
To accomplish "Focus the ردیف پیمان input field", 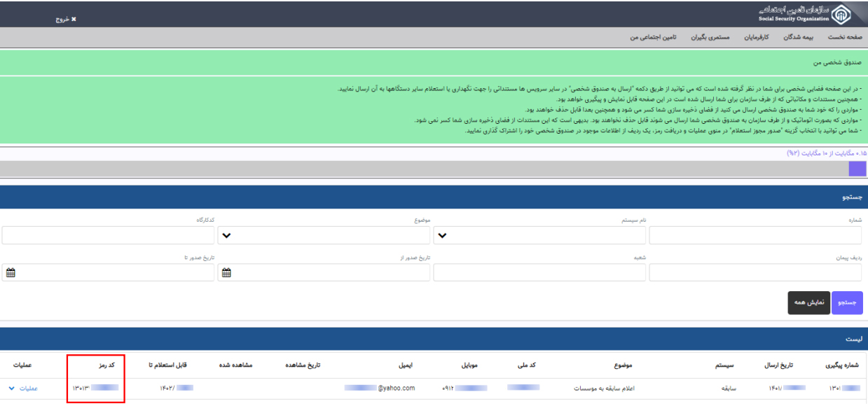I will (x=757, y=273).
